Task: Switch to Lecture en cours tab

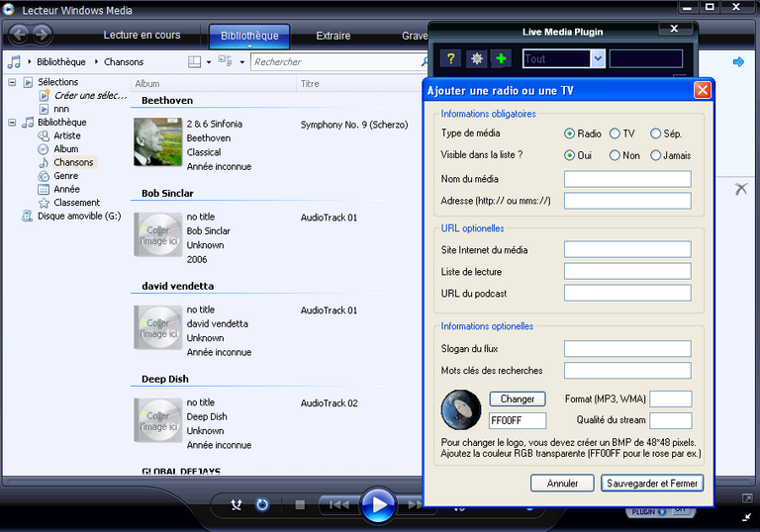Action: pyautogui.click(x=142, y=36)
